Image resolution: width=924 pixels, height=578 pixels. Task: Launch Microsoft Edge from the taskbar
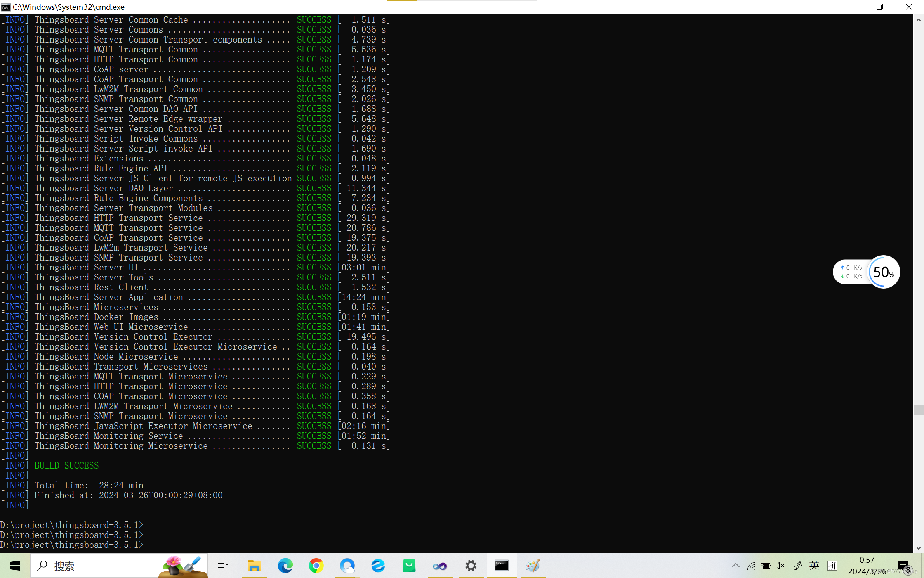point(285,566)
